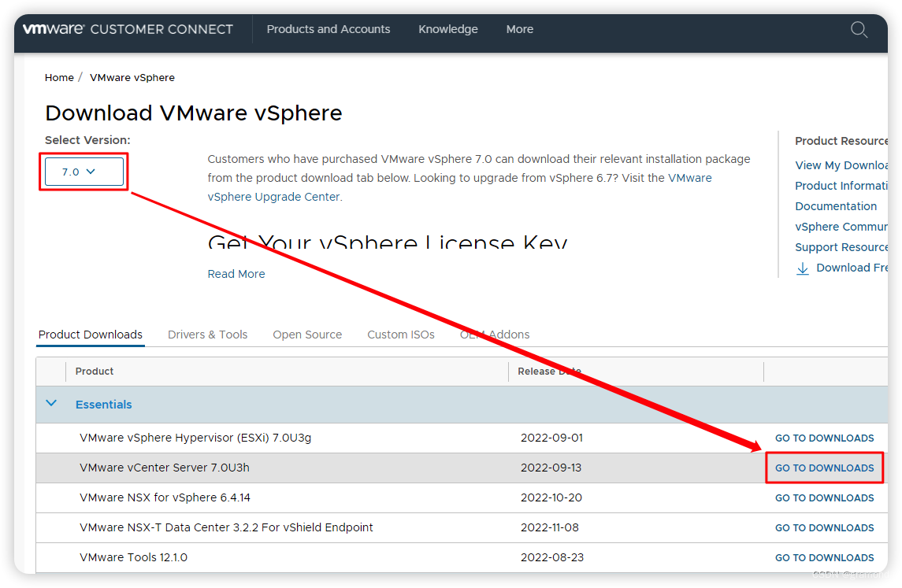Click the Release Date column header
Image resolution: width=902 pixels, height=588 pixels.
tap(549, 372)
